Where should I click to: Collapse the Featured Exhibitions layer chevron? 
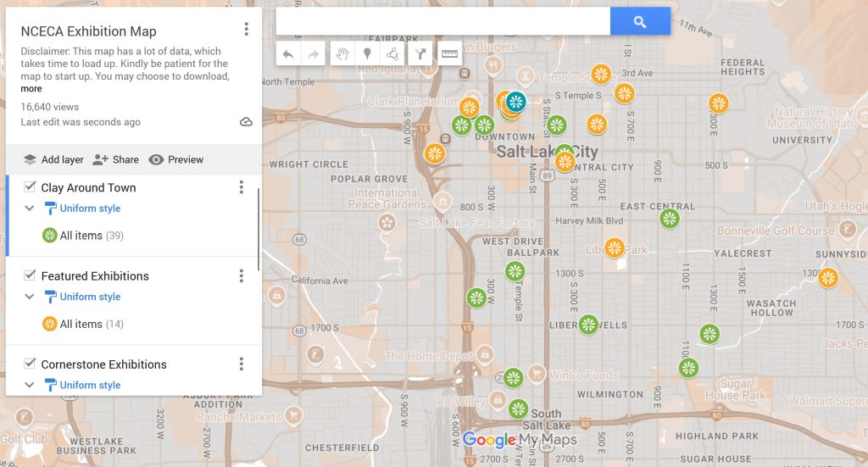coord(30,297)
